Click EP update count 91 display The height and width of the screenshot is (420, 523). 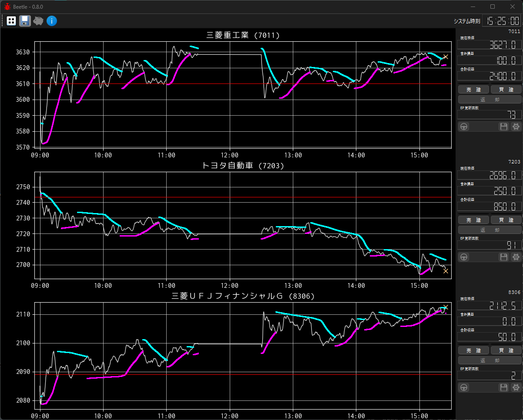point(489,245)
